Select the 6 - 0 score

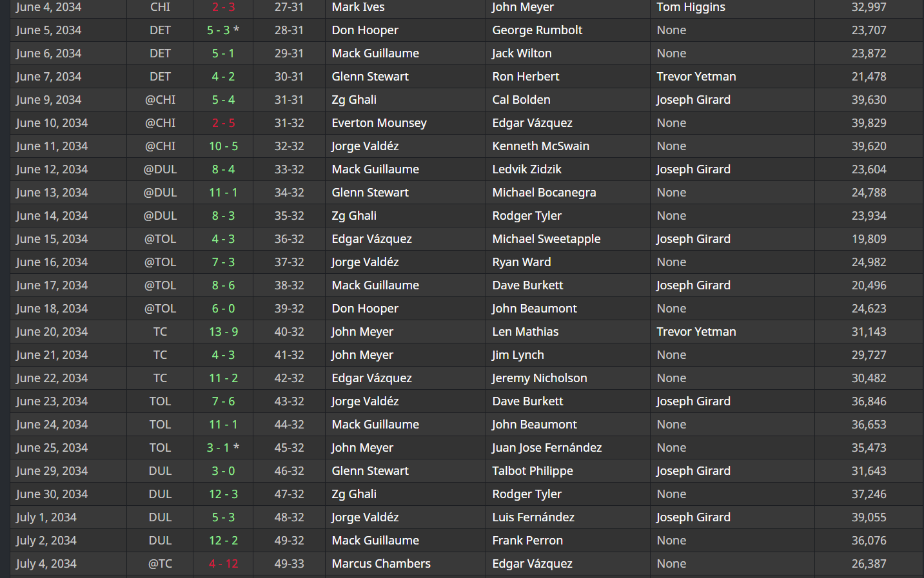pos(223,309)
